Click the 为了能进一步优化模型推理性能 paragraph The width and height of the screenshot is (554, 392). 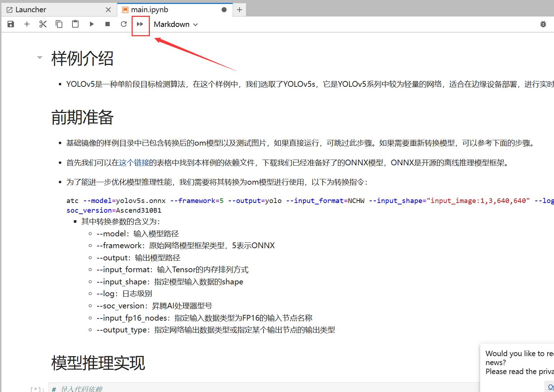[x=217, y=182]
